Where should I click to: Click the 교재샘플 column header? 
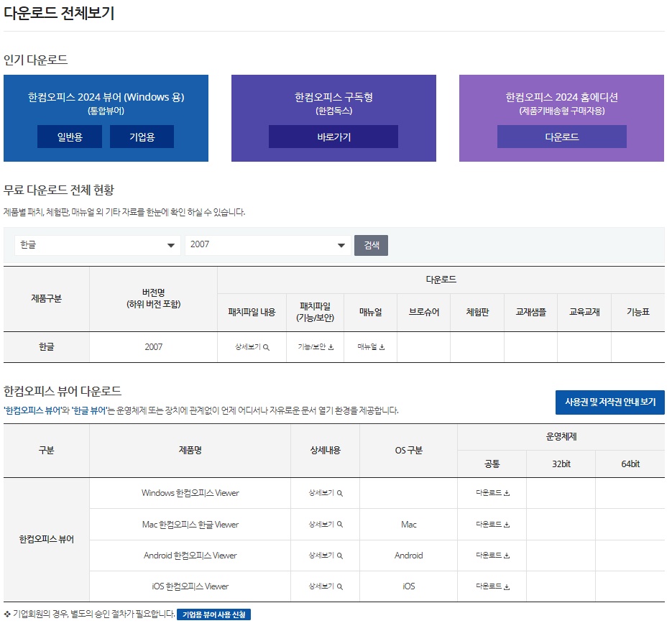pyautogui.click(x=531, y=313)
